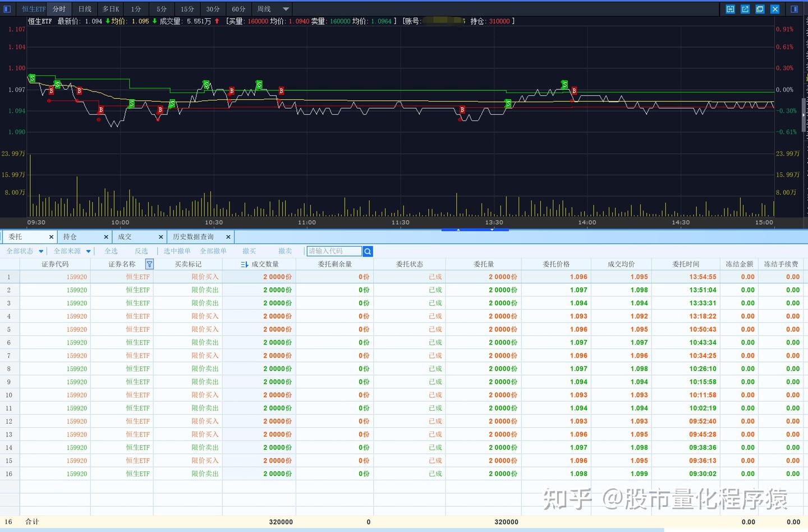This screenshot has height=532, width=808.
Task: Open more chart periods dropdown after 周线
Action: pos(286,9)
